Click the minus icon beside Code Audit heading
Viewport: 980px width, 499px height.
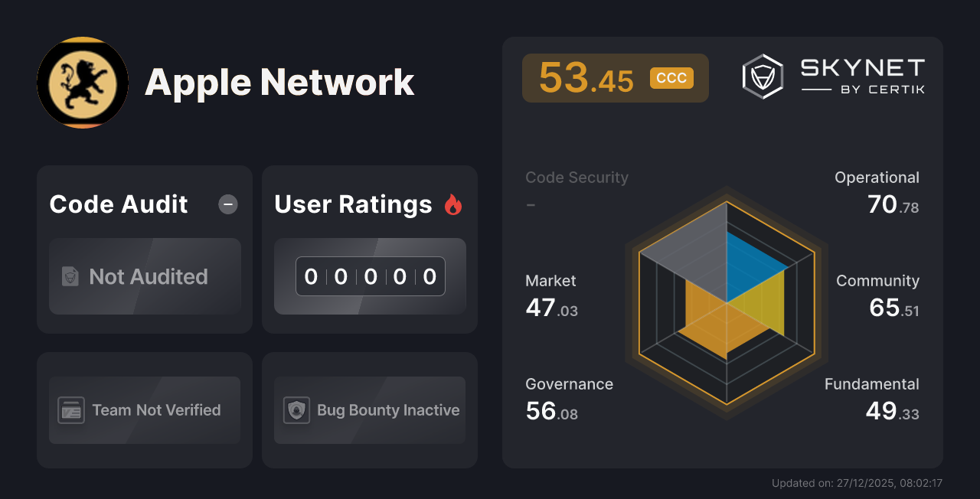[x=227, y=204]
